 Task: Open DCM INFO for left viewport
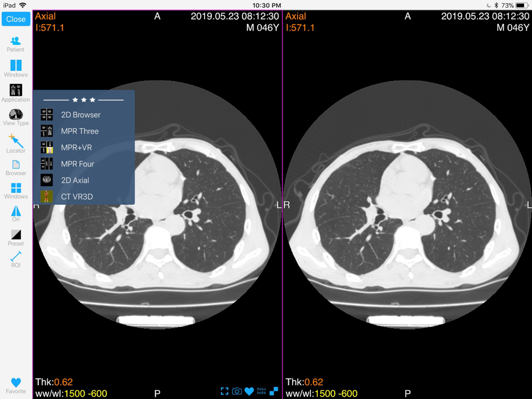click(x=261, y=391)
